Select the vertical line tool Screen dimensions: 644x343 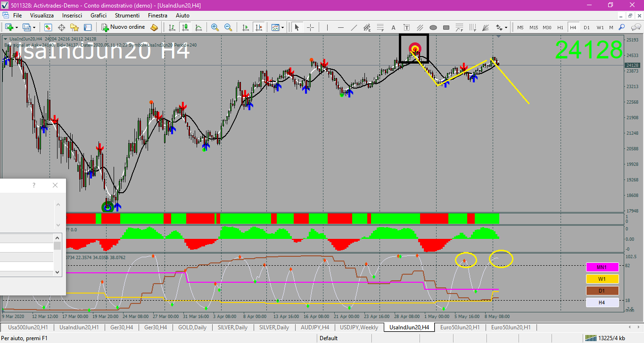(327, 27)
